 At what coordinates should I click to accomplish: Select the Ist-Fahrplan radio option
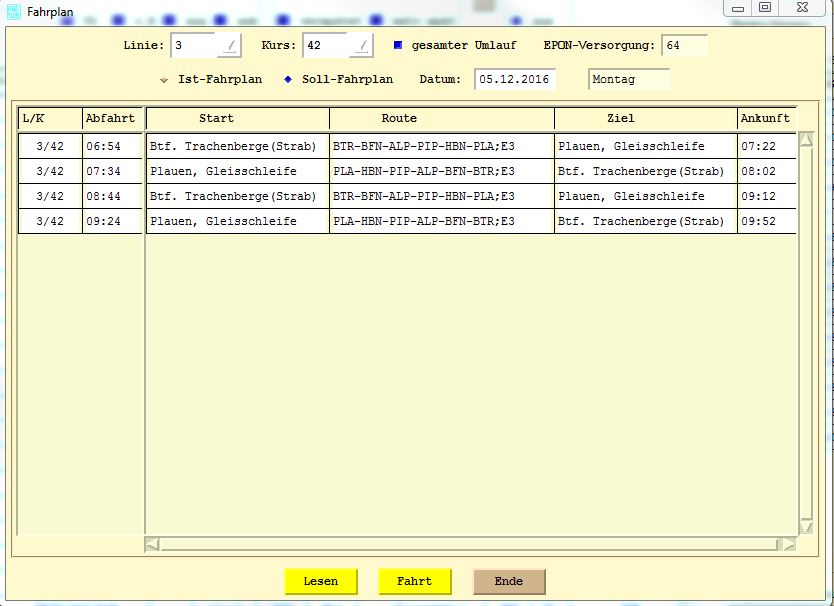coord(164,80)
